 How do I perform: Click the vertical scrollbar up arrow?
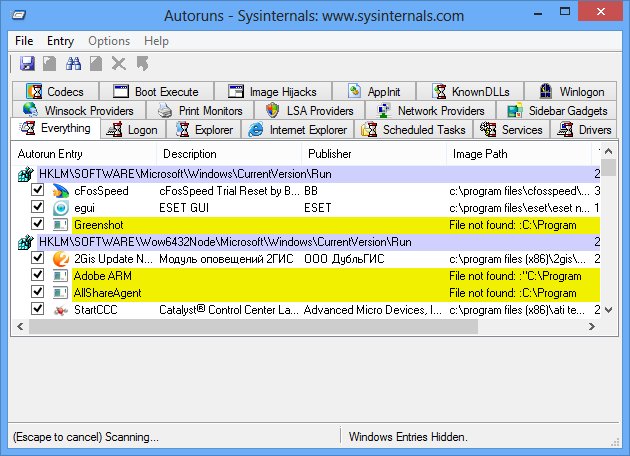(609, 151)
